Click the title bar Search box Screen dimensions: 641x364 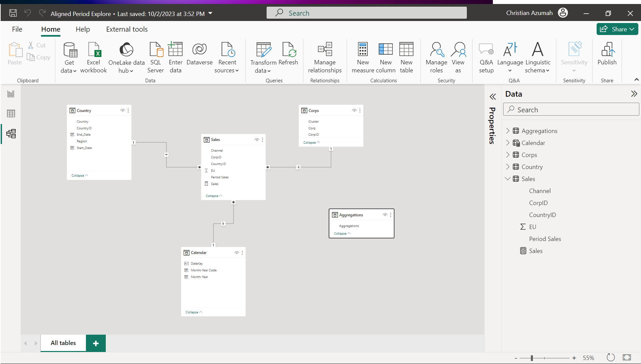pos(366,13)
